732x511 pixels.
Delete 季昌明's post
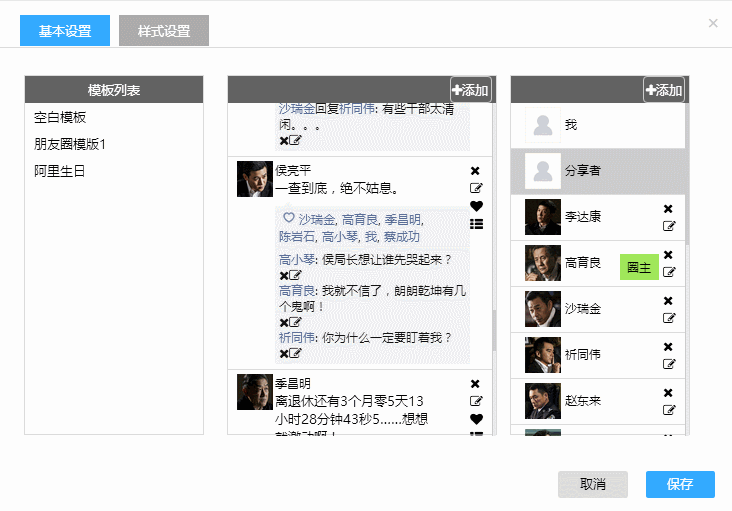475,384
